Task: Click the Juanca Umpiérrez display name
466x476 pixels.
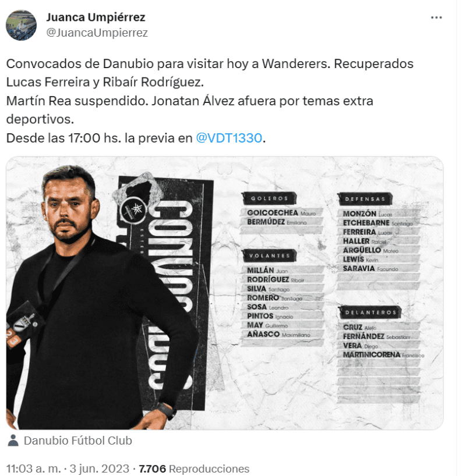Action: pos(96,17)
